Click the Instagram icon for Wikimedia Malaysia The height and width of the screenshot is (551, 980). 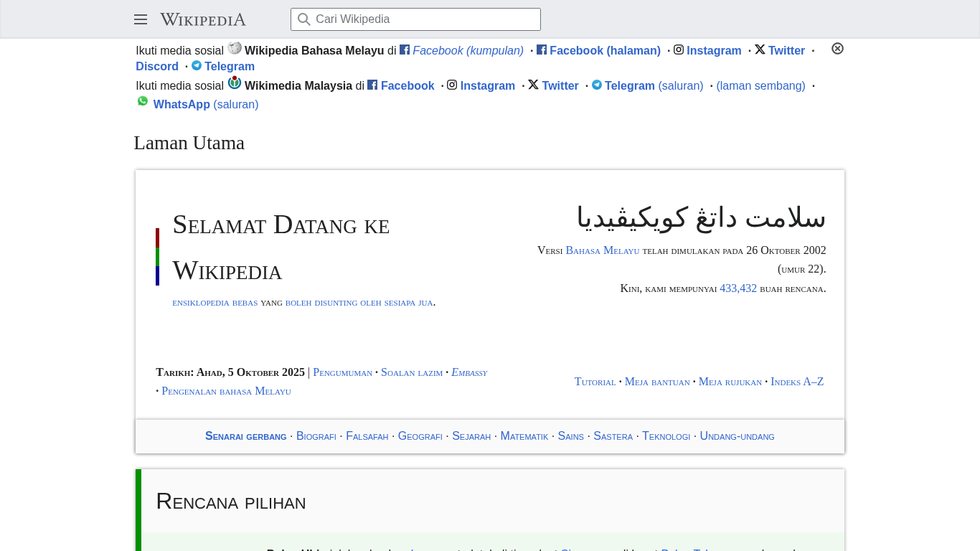tap(452, 85)
